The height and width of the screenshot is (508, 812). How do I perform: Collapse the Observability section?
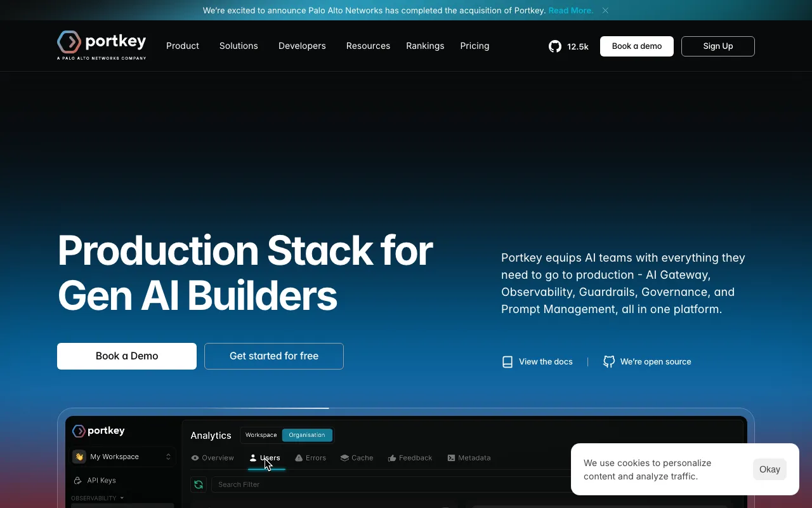coord(97,498)
